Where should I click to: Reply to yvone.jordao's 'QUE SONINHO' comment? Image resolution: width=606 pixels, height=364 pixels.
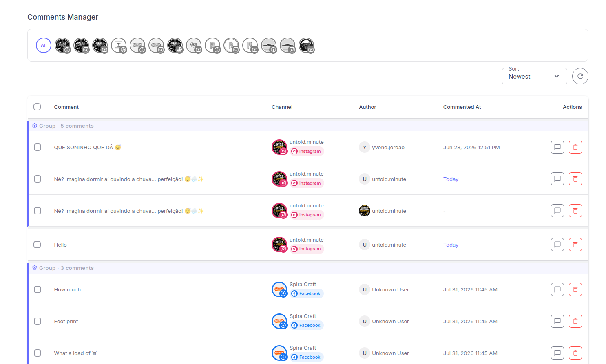click(557, 147)
